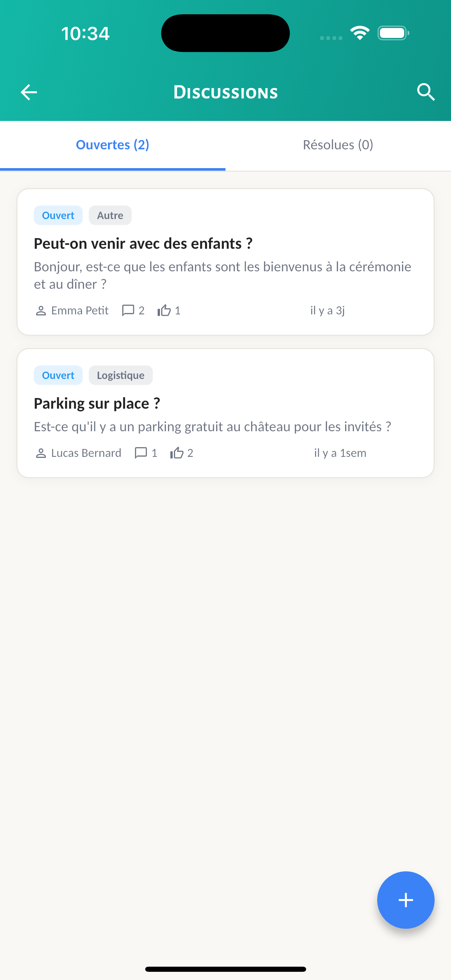Tap 'Ouvert' badge on the parking discussion
This screenshot has width=451, height=980.
click(58, 375)
